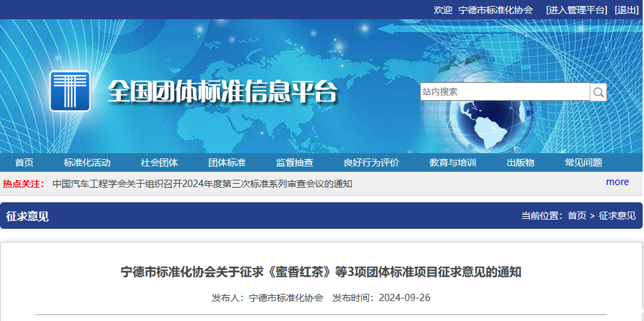Select 社会团体 in the navigation bar
644x321 pixels.
point(159,163)
